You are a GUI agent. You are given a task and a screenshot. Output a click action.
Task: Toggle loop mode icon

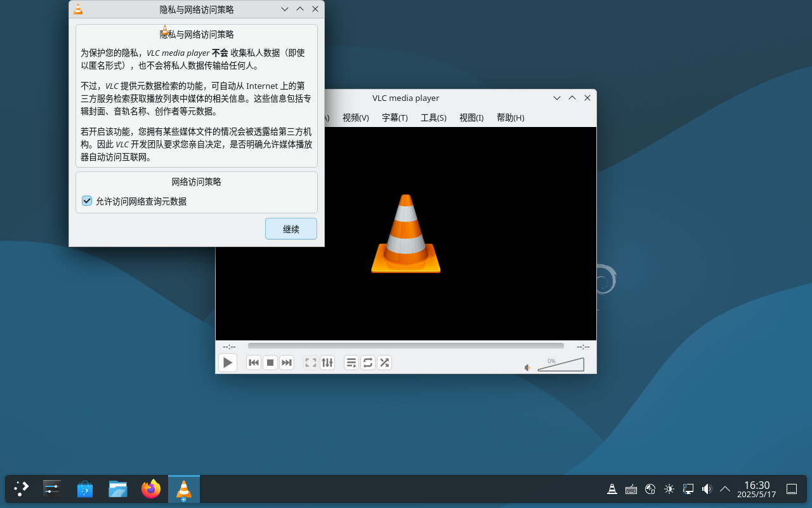[368, 363]
